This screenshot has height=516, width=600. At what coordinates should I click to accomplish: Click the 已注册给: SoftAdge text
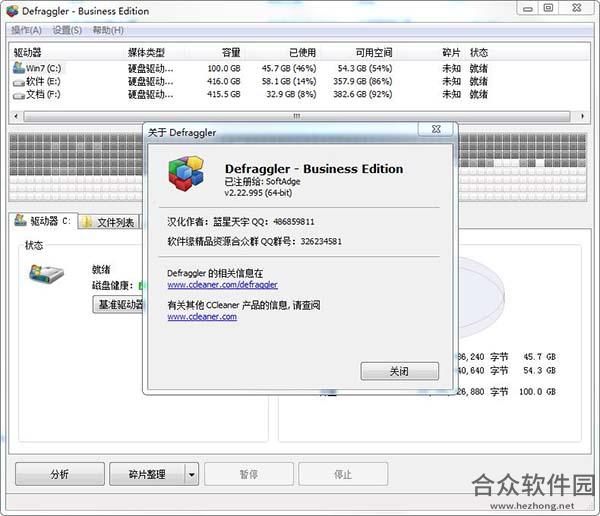coord(262,181)
